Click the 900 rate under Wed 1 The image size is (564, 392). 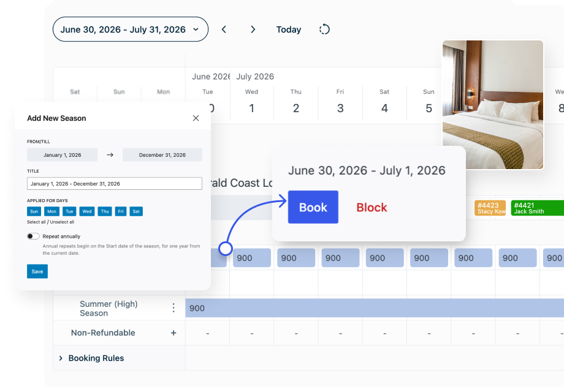pyautogui.click(x=252, y=258)
